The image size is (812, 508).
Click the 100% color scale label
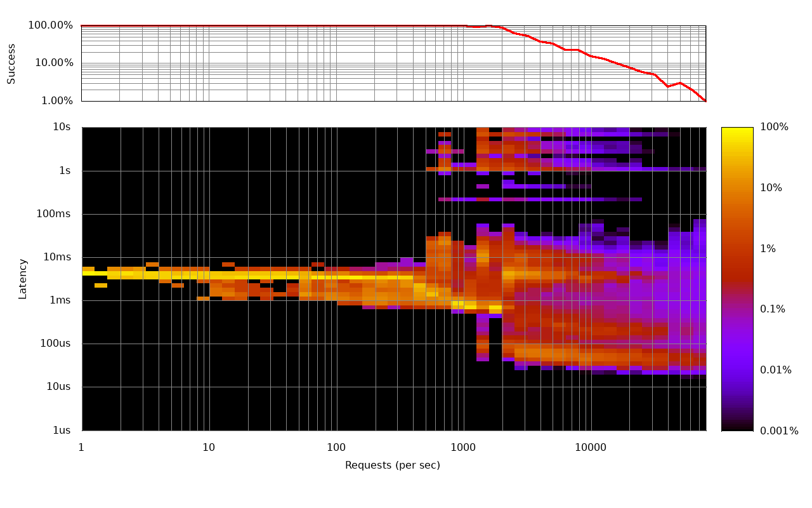[774, 127]
